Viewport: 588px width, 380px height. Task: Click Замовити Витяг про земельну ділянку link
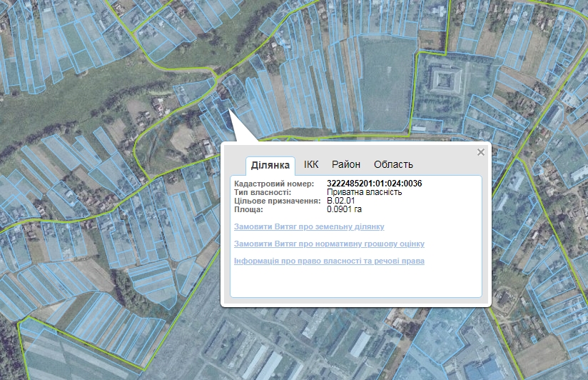[309, 226]
